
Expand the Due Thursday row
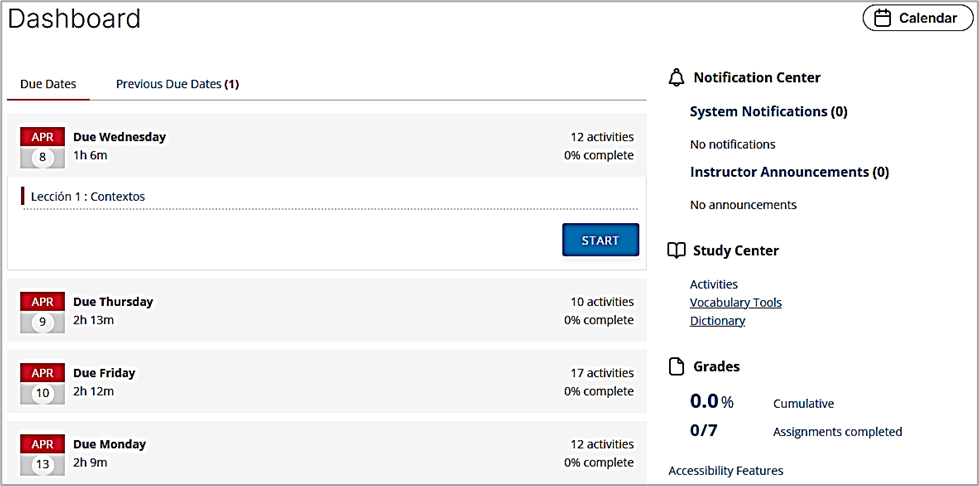[x=327, y=310]
